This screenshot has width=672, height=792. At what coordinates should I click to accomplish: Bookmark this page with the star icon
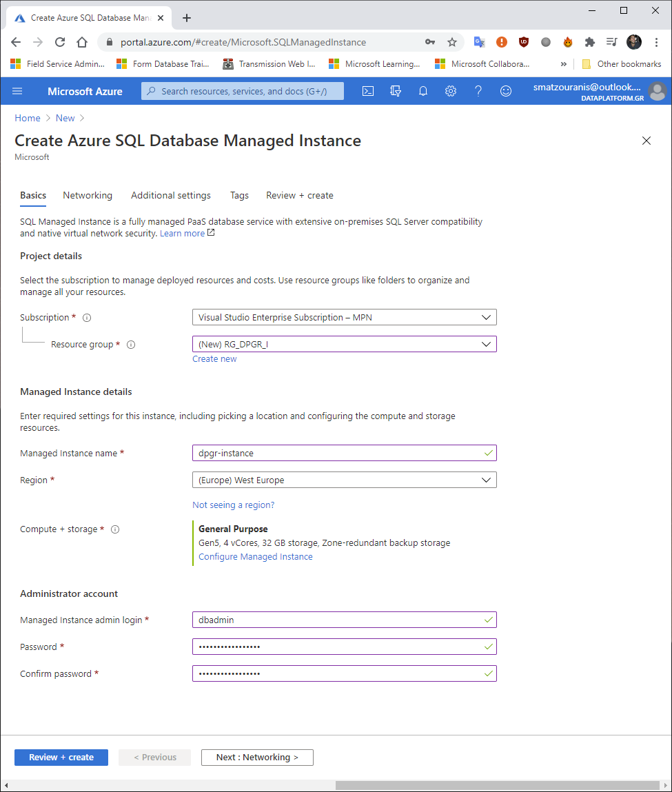452,42
